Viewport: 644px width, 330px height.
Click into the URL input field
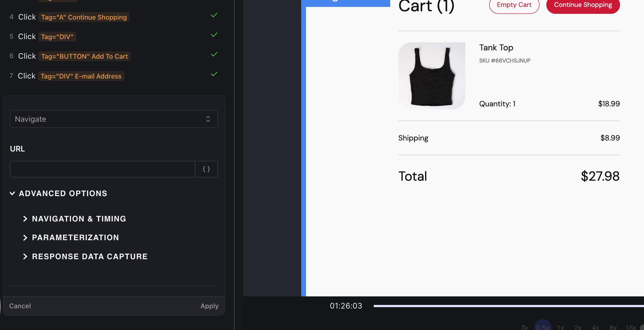102,169
